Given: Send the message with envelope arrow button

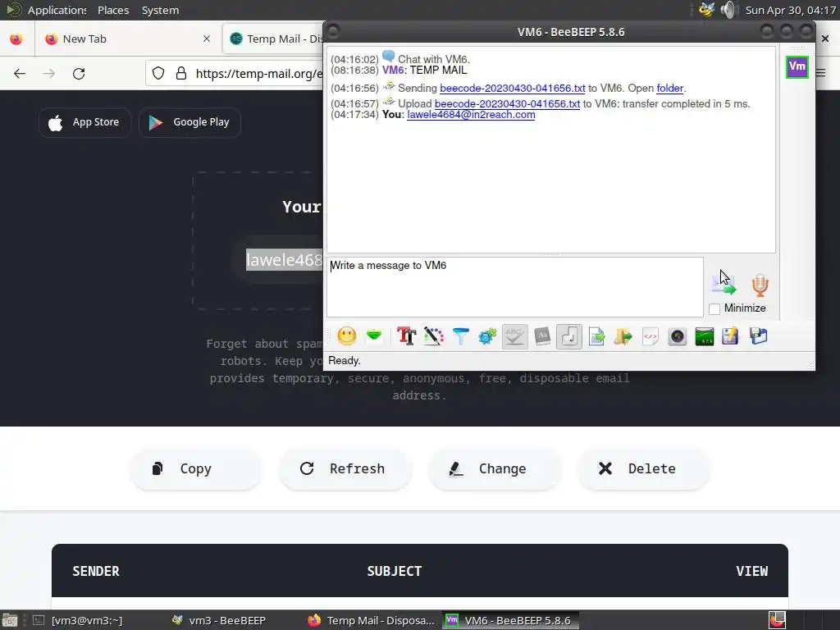Looking at the screenshot, I should 724,285.
